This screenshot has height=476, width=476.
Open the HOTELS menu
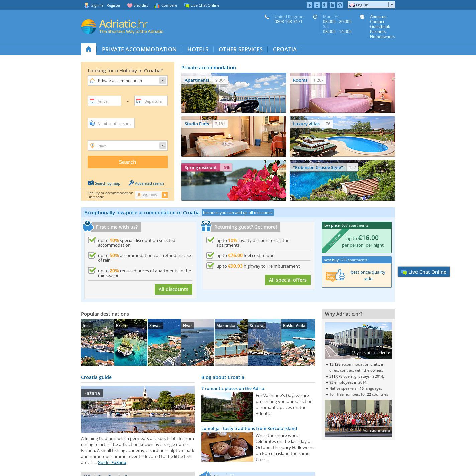pos(198,49)
